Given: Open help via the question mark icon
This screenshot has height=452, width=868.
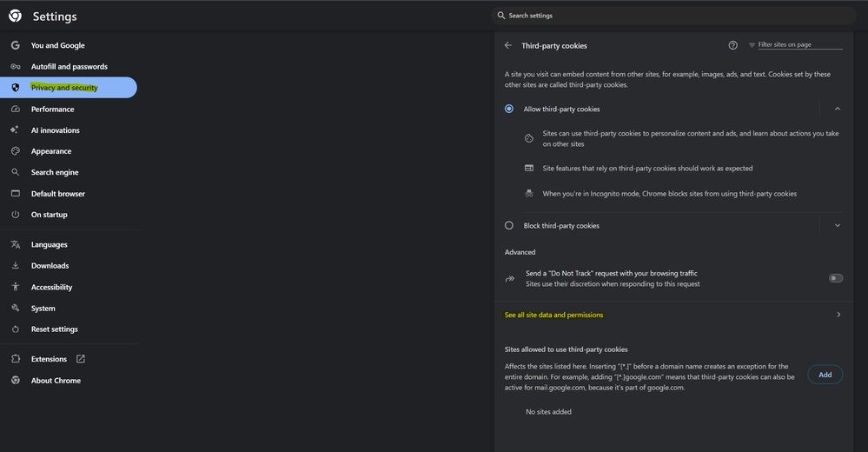Looking at the screenshot, I should [733, 45].
